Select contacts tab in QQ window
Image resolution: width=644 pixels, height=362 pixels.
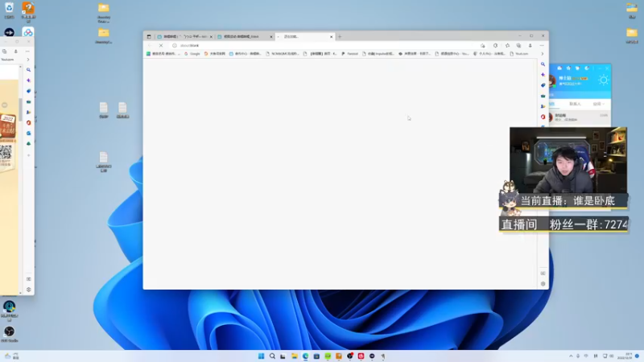575,104
